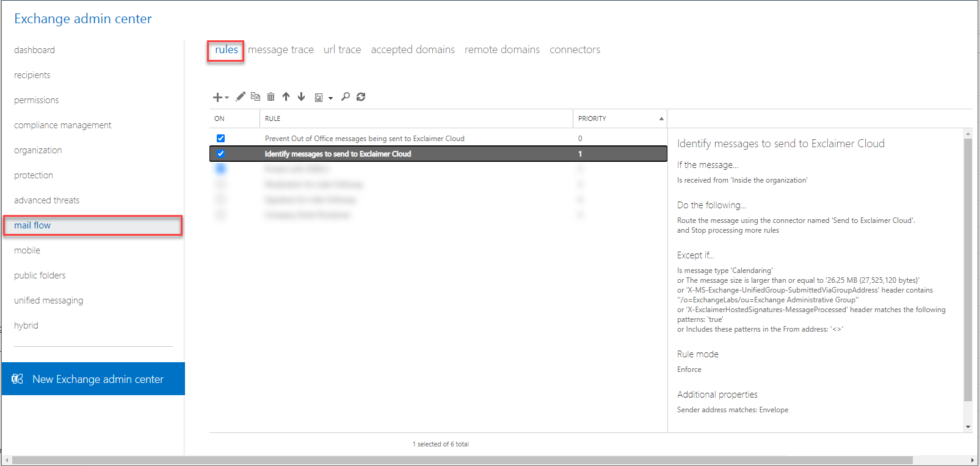The height and width of the screenshot is (466, 980).
Task: Toggle the blurred third rule's checkbox
Action: point(221,169)
